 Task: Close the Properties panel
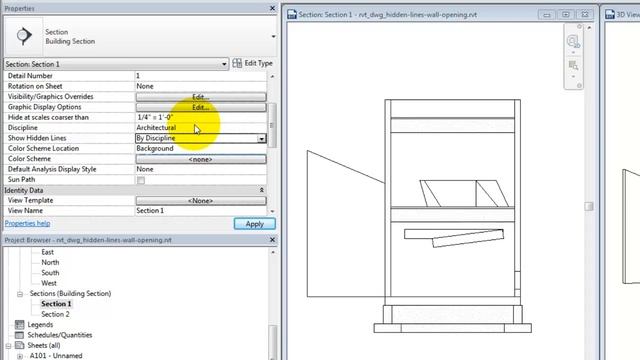click(272, 8)
